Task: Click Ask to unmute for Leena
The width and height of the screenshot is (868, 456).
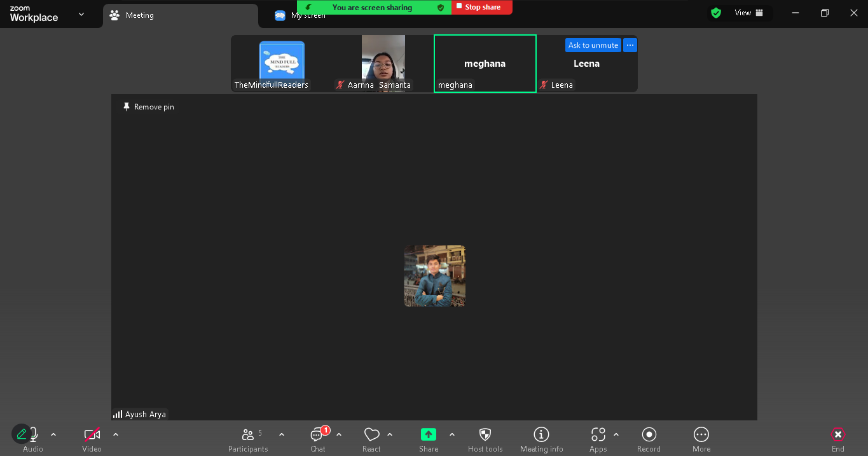Action: (593, 45)
